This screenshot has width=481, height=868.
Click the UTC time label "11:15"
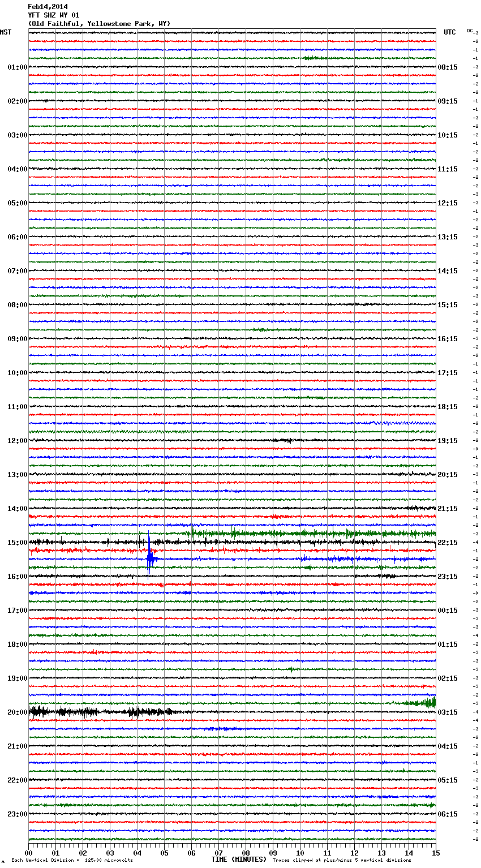point(448,169)
